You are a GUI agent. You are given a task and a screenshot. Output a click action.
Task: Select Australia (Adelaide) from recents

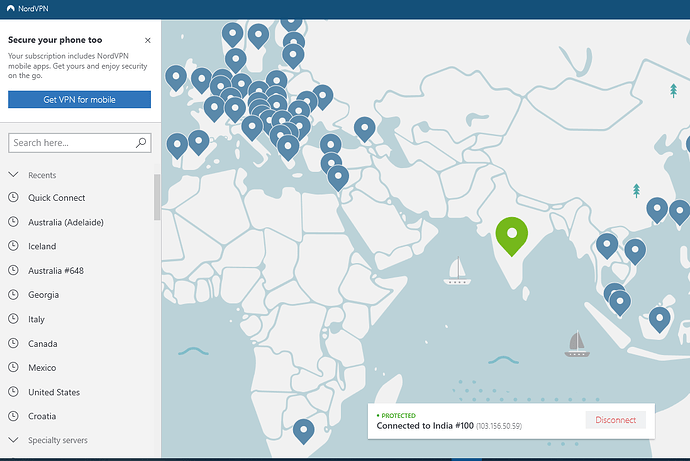[x=66, y=222]
